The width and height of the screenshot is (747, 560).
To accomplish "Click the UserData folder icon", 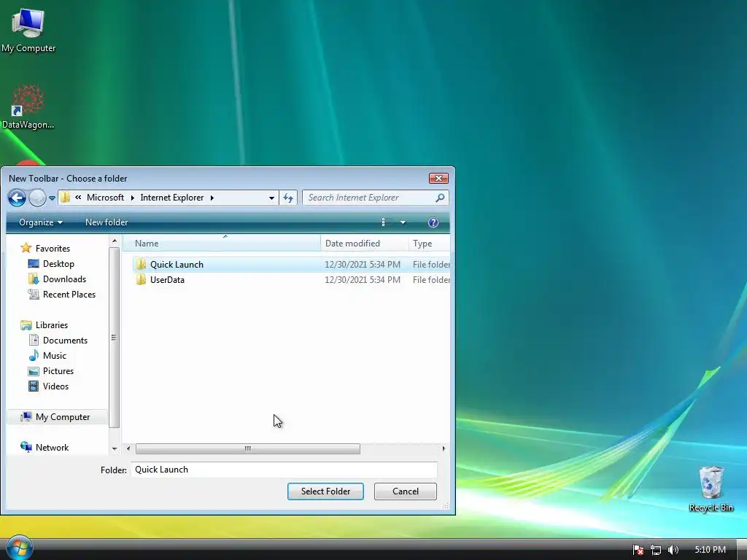I will (x=141, y=280).
